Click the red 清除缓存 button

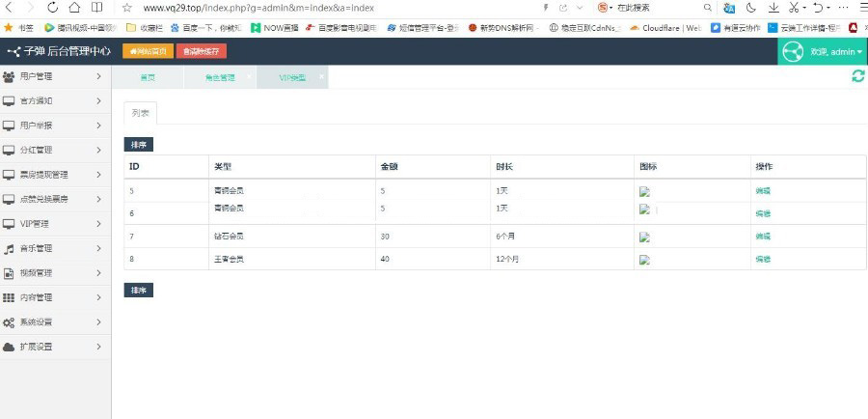click(x=202, y=51)
